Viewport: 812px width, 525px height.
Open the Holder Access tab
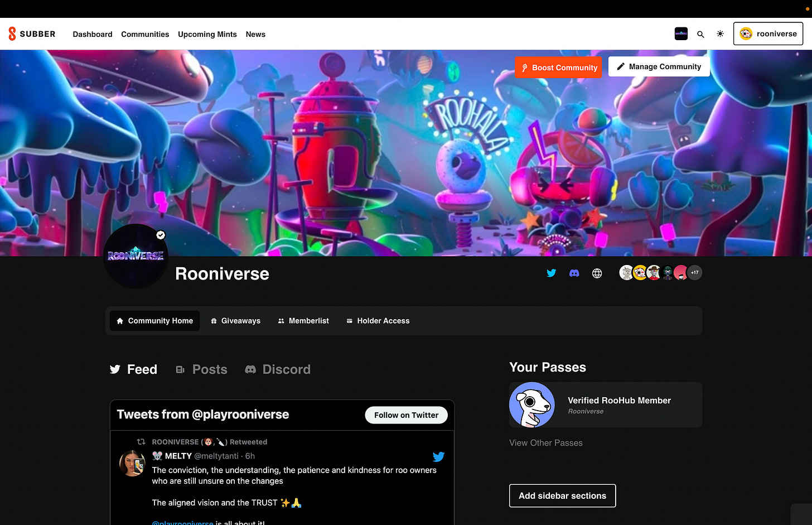click(x=378, y=321)
